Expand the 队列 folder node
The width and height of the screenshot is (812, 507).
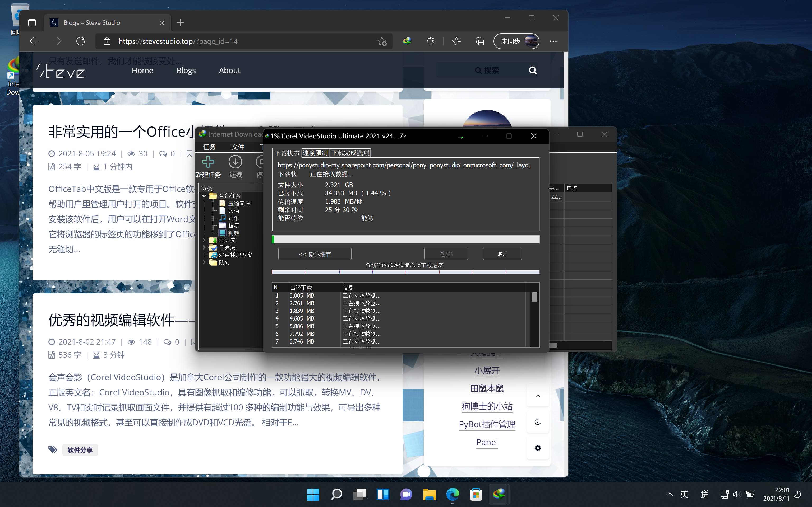pos(204,262)
